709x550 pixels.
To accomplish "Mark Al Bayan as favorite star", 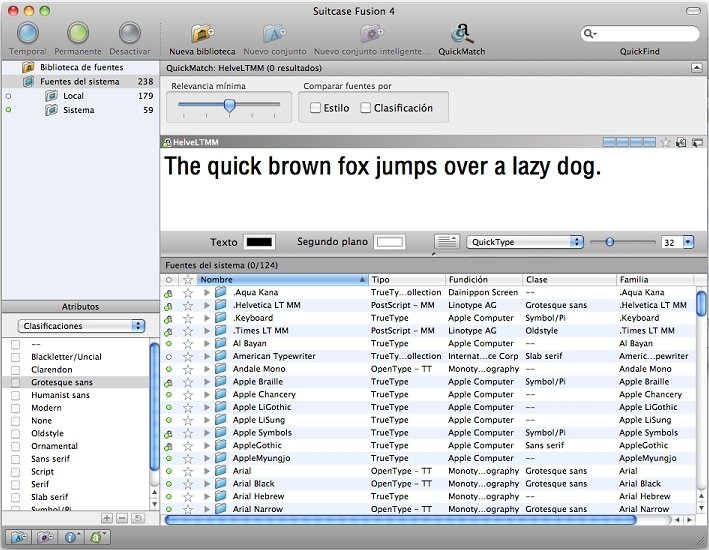I will click(188, 344).
